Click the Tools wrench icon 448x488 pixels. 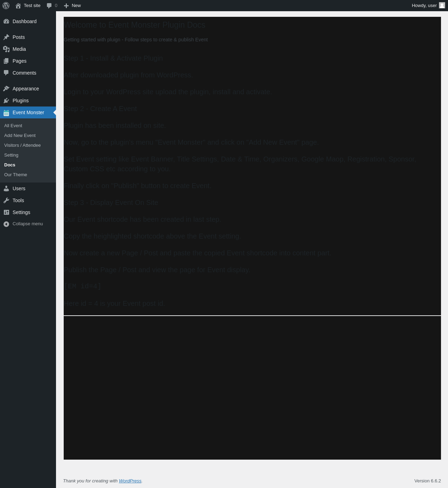[x=6, y=200]
